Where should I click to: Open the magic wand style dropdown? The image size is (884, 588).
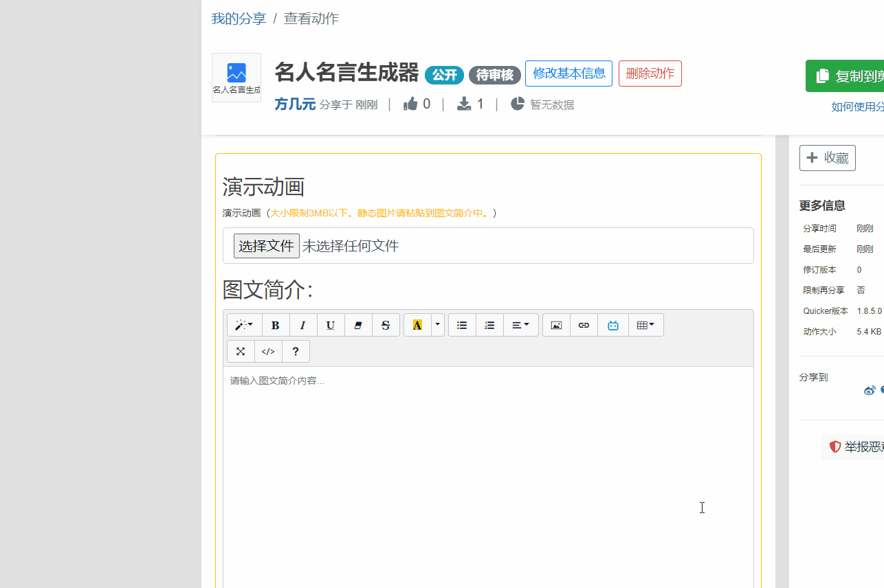coord(245,325)
